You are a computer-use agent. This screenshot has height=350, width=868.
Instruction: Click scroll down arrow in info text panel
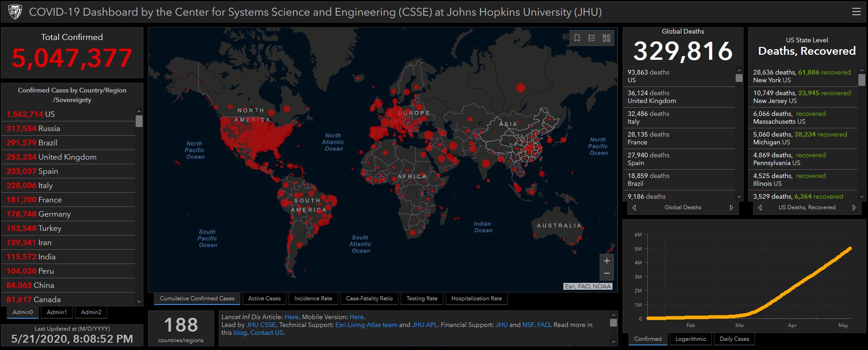[613, 342]
